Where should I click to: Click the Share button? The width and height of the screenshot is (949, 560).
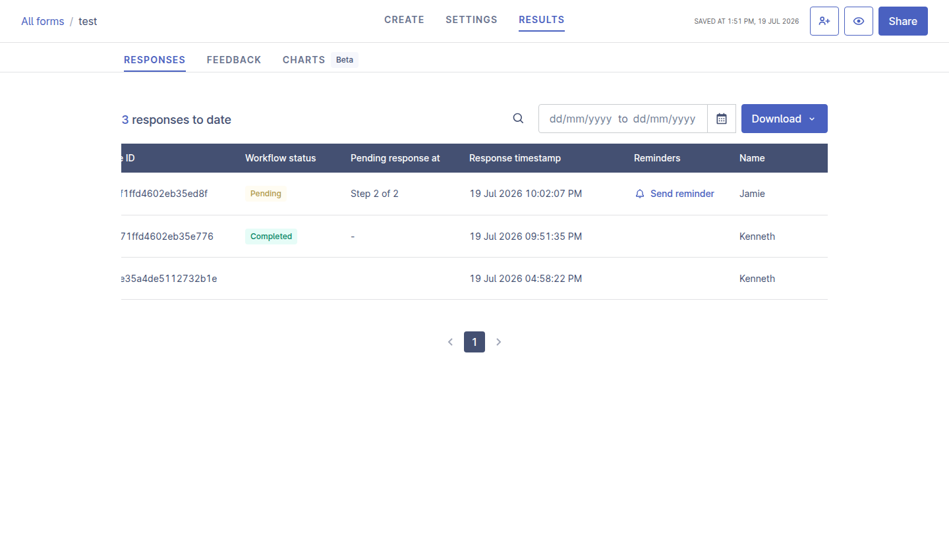(903, 21)
